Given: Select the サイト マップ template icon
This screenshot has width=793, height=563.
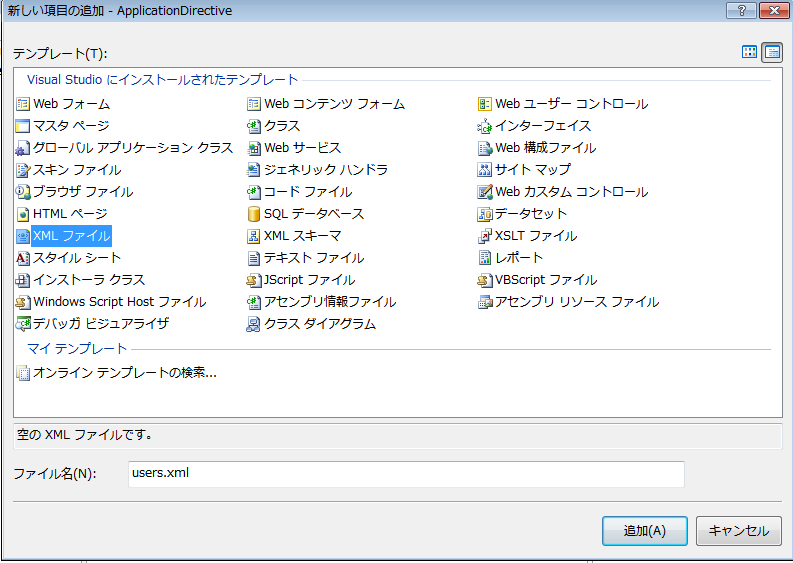Looking at the screenshot, I should click(x=484, y=170).
